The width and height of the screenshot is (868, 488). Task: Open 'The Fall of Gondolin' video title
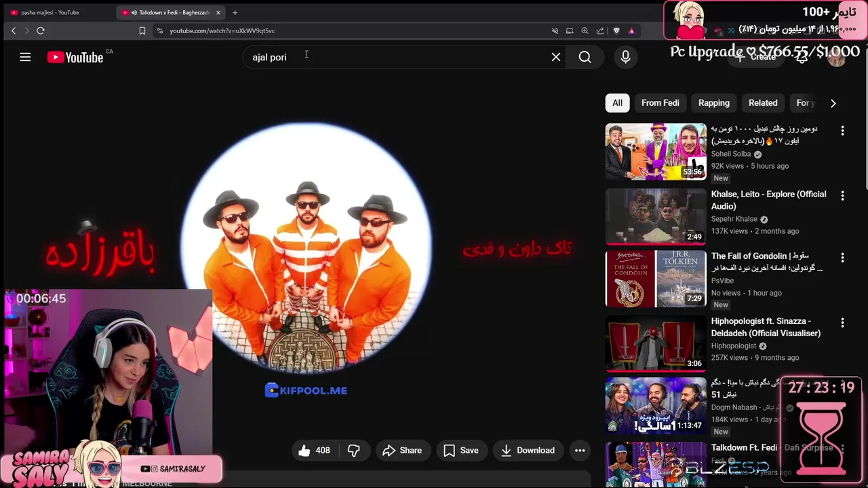click(767, 262)
